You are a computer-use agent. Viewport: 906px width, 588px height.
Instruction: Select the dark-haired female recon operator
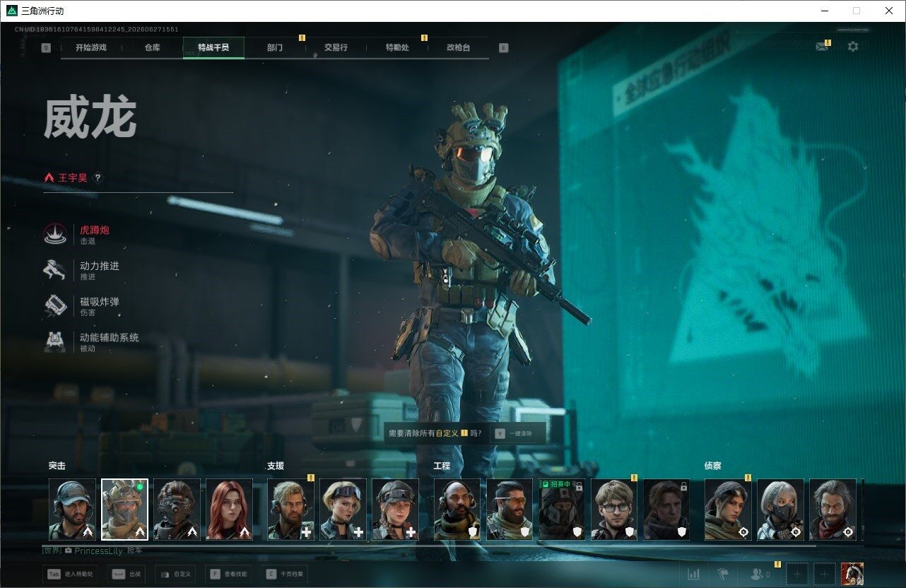(727, 510)
